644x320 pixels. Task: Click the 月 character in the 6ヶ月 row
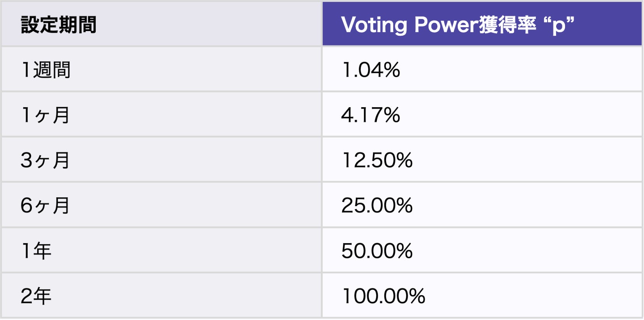61,205
